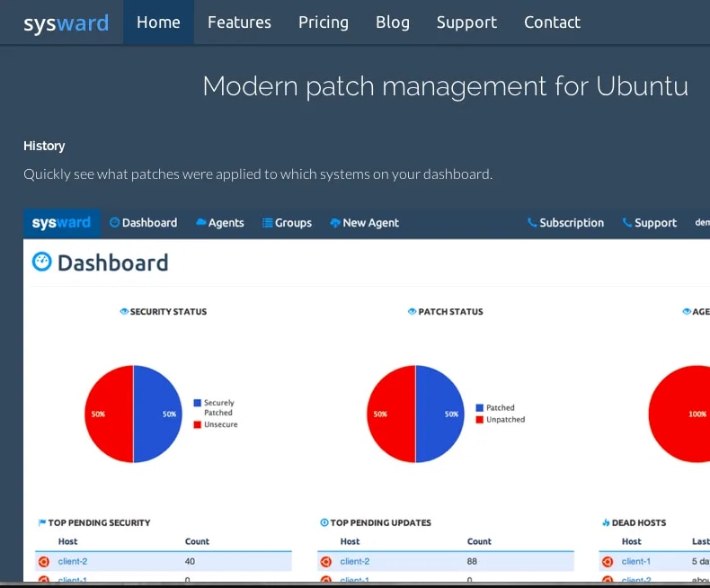Image resolution: width=710 pixels, height=588 pixels.
Task: Click the large Dashboard heading gauge icon
Action: click(x=42, y=262)
